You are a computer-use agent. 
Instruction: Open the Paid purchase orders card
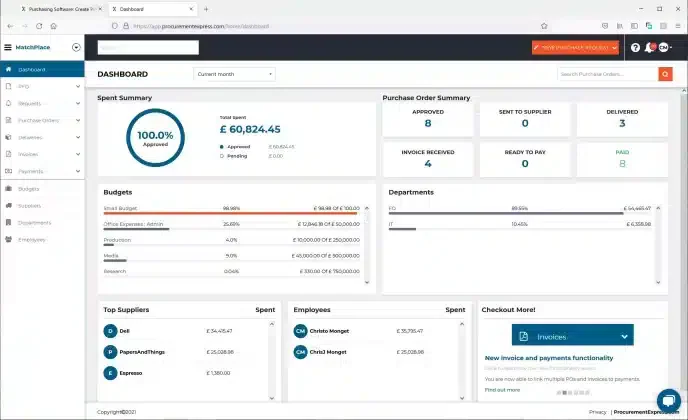coord(622,159)
